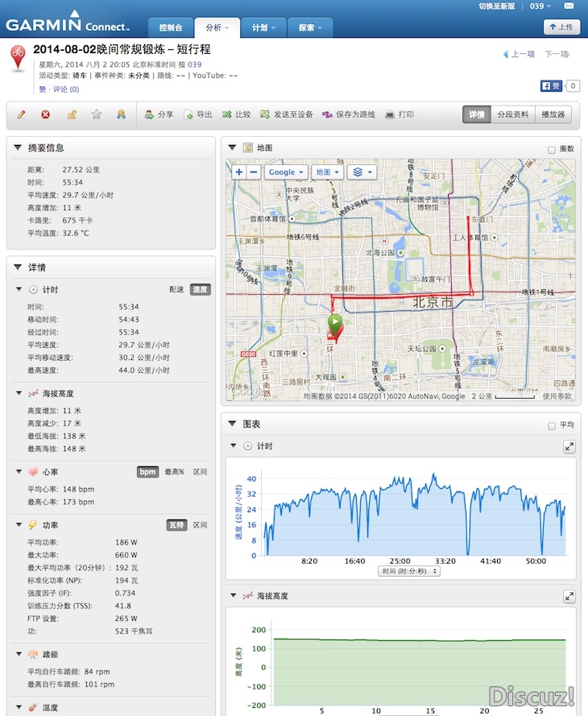Click the red delete activity icon

[x=45, y=114]
